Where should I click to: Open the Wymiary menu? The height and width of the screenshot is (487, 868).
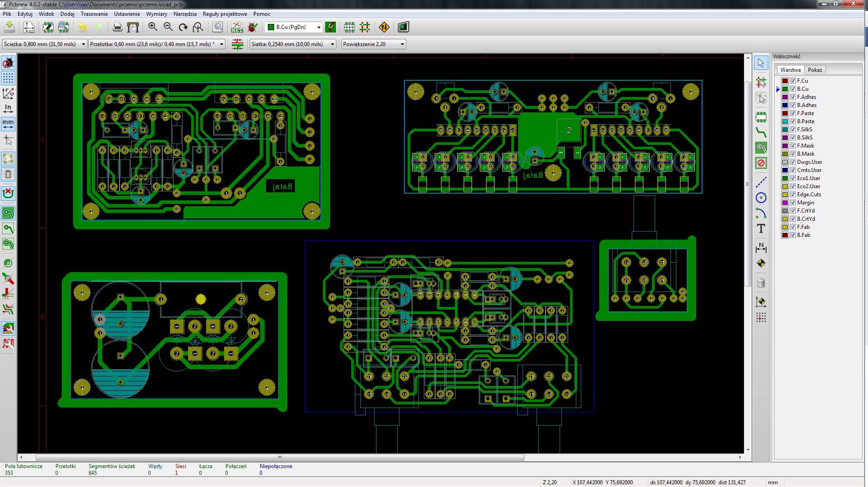(156, 14)
